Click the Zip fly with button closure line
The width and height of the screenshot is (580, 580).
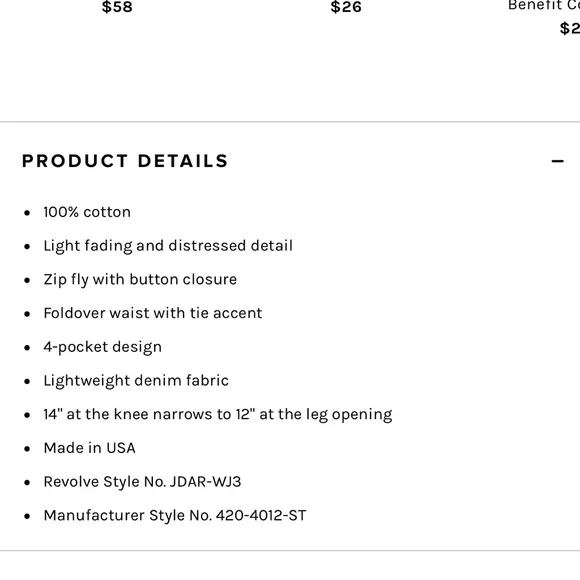pyautogui.click(x=140, y=280)
